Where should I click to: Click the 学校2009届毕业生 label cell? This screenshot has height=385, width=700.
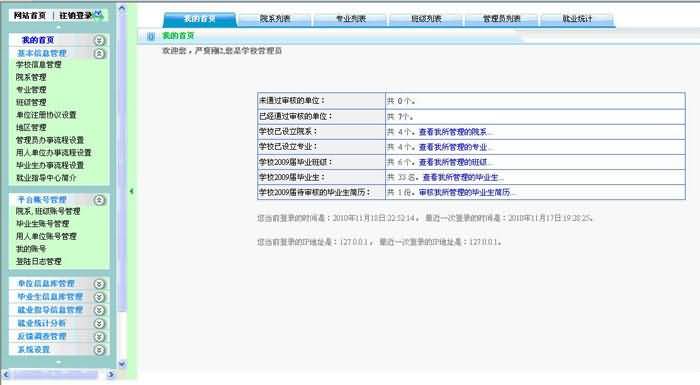(x=321, y=177)
